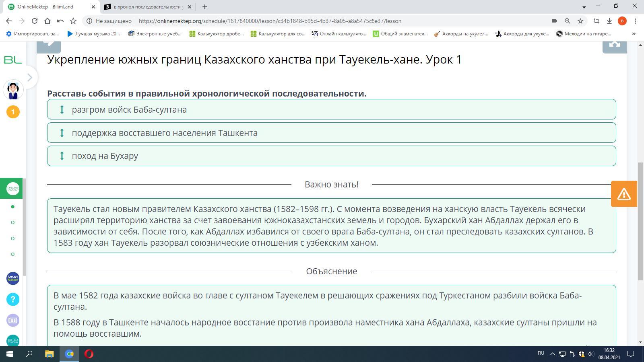
Task: Click the undo arrow in browser toolbar
Action: click(60, 21)
